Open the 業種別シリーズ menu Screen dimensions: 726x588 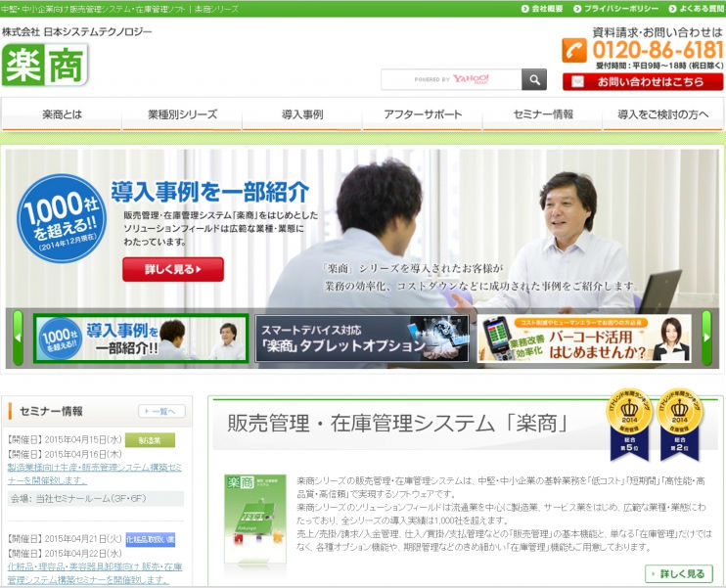[182, 114]
